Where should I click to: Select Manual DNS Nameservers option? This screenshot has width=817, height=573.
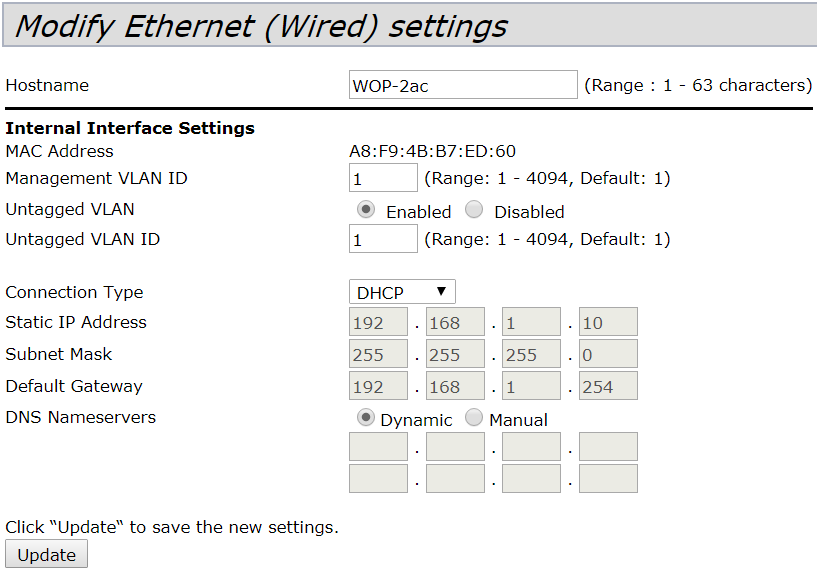[474, 418]
